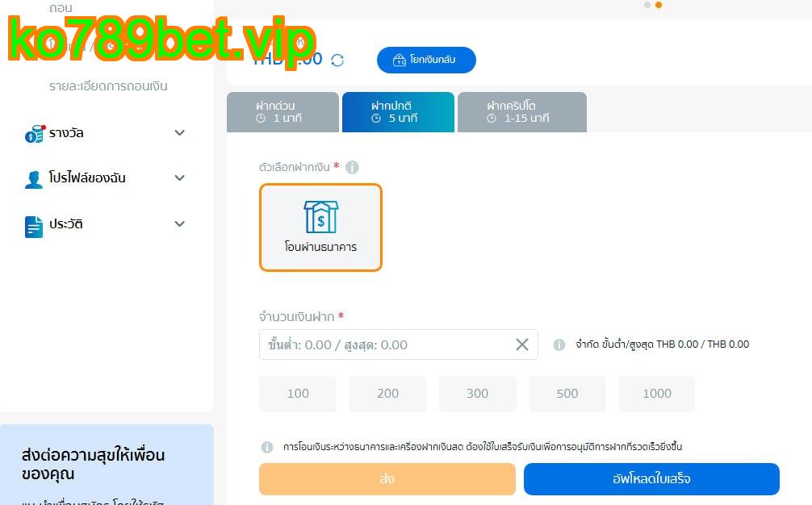
Task: Clear the deposit amount with X icon
Action: [522, 344]
